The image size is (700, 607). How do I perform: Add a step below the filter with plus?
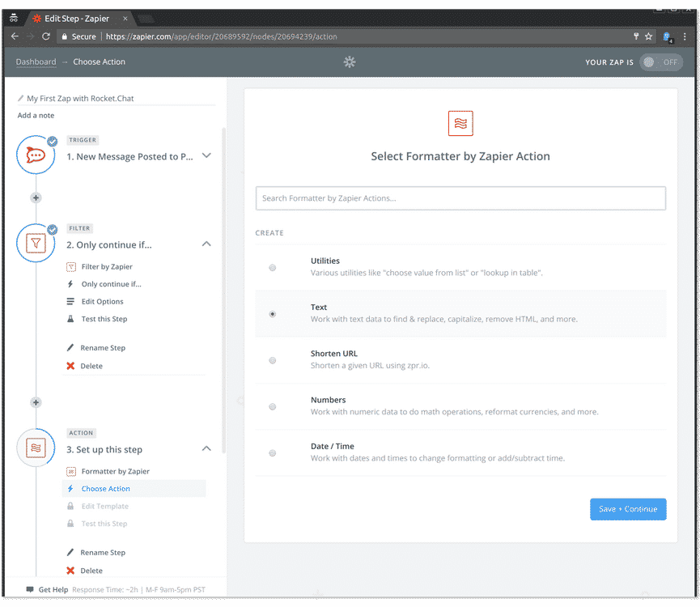(x=36, y=402)
